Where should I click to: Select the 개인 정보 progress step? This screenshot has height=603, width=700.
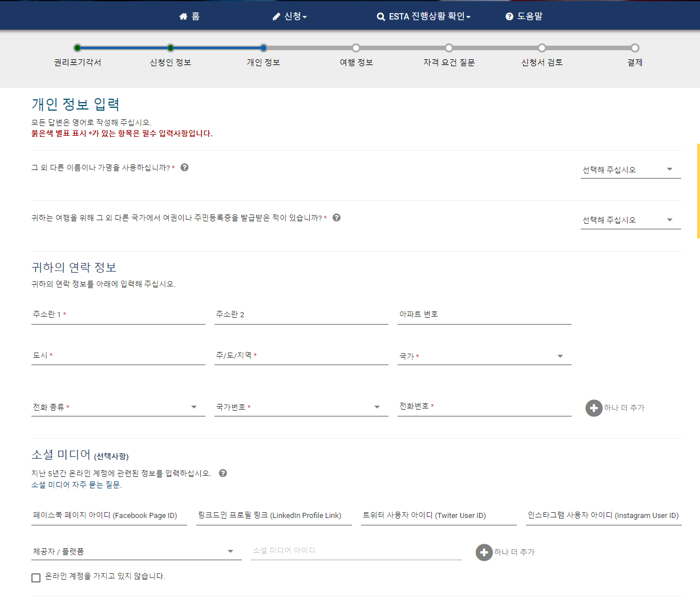pos(263,56)
